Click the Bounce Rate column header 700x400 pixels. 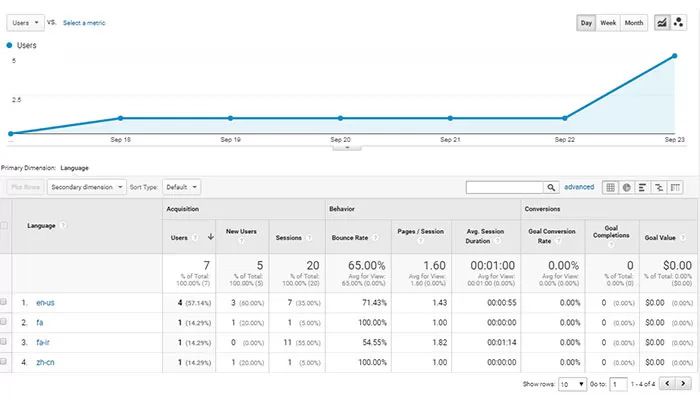(x=350, y=238)
